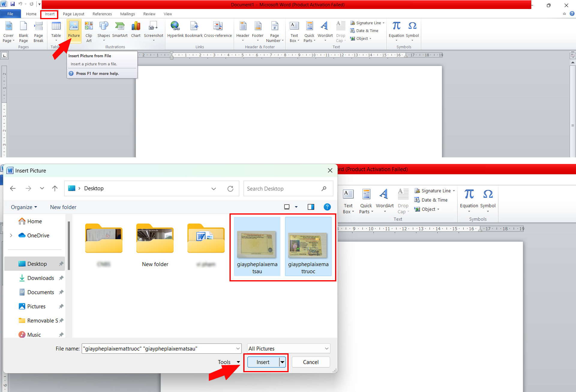
Task: Click OneDrive in left navigation panel
Action: tap(37, 235)
